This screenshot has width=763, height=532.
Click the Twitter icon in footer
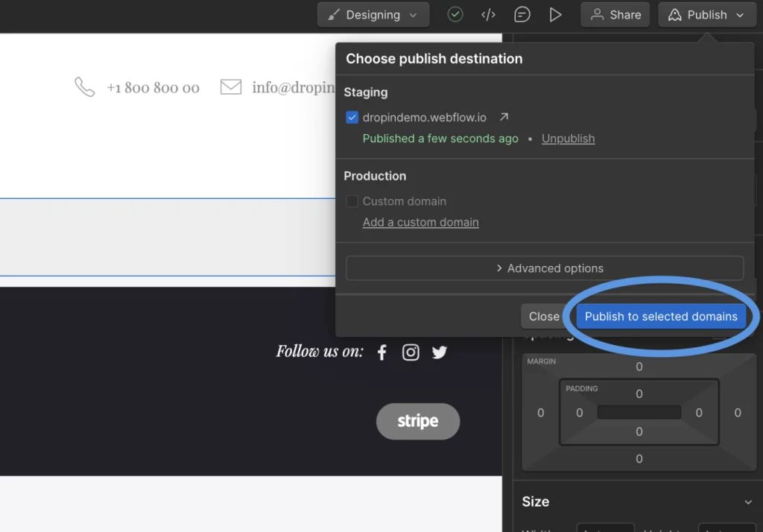click(x=440, y=352)
